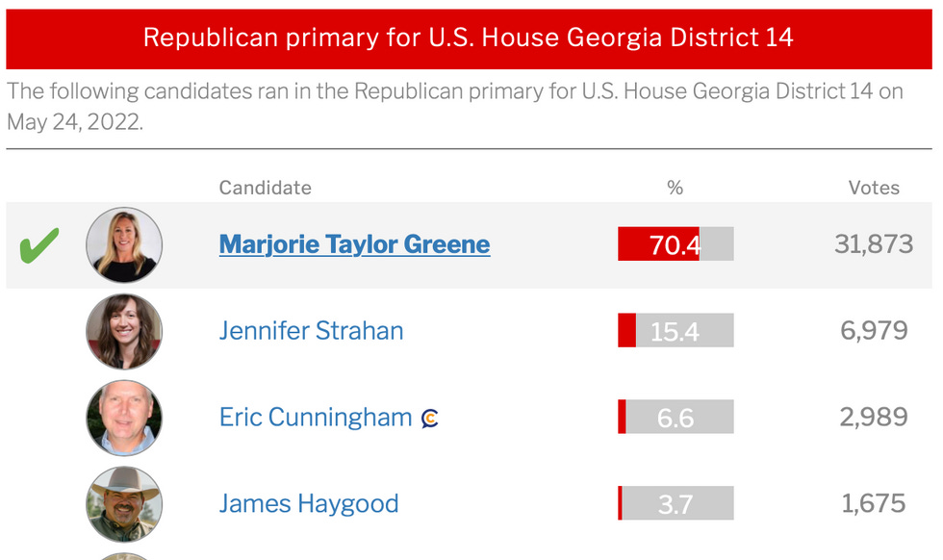Click Jennifer Strahan's circular photo
This screenshot has width=943, height=560.
point(124,330)
